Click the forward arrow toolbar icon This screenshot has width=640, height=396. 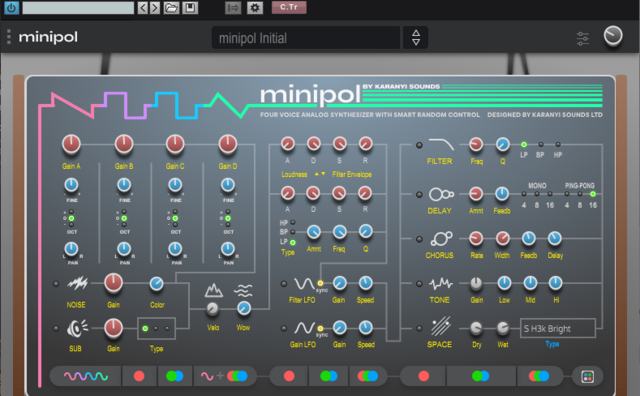coord(233,7)
